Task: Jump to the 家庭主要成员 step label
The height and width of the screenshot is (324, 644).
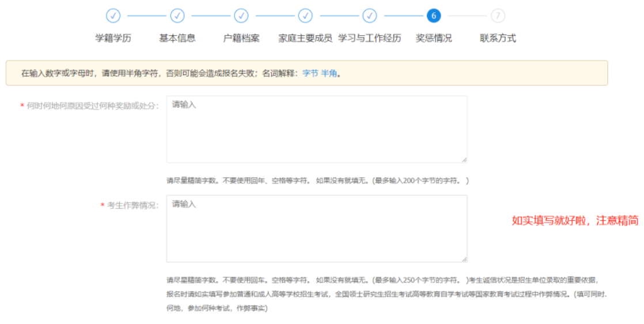Action: [x=305, y=38]
